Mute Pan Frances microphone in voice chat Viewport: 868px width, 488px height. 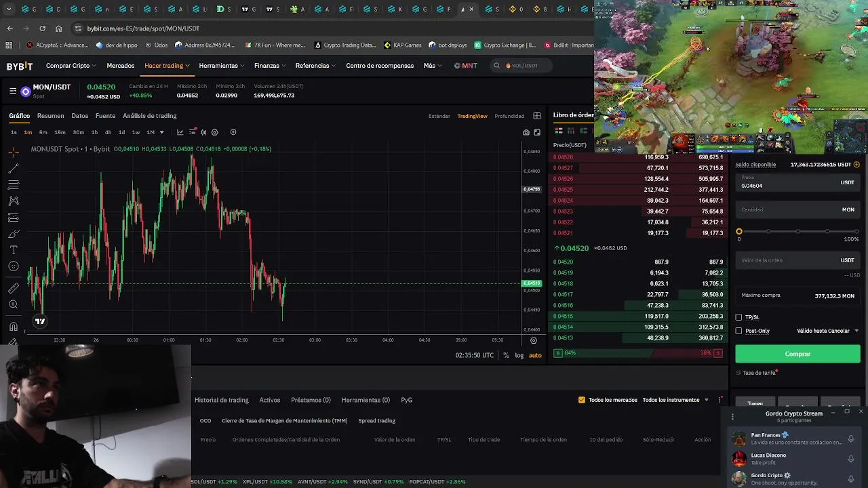850,439
